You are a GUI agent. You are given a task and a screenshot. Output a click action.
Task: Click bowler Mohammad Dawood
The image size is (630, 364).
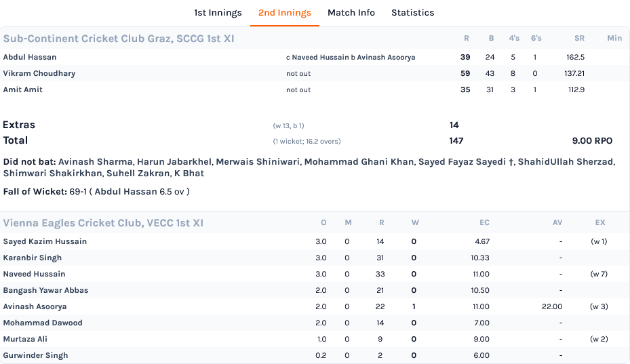pyautogui.click(x=43, y=323)
